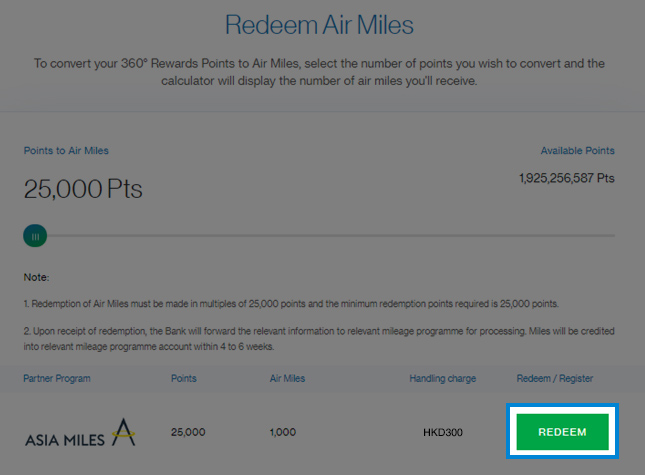Click the Note: label text
The height and width of the screenshot is (475, 645).
[x=36, y=277]
